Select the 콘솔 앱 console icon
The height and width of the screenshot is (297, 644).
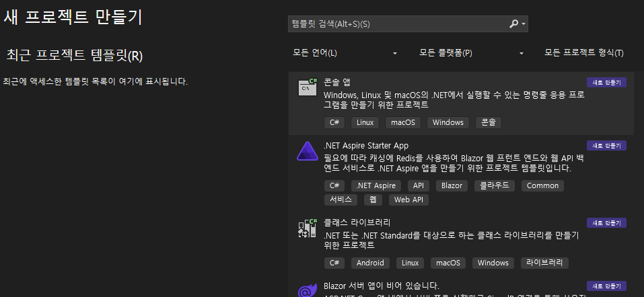(308, 87)
